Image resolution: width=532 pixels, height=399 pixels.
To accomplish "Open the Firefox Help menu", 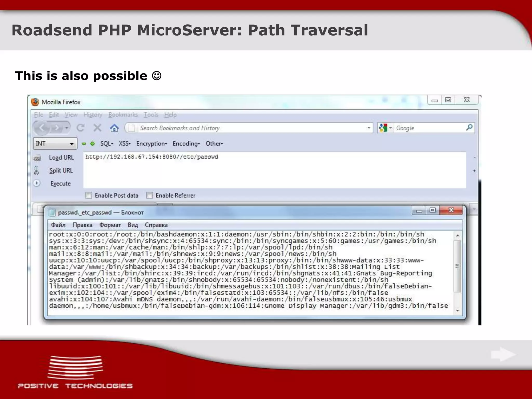I will click(x=170, y=115).
